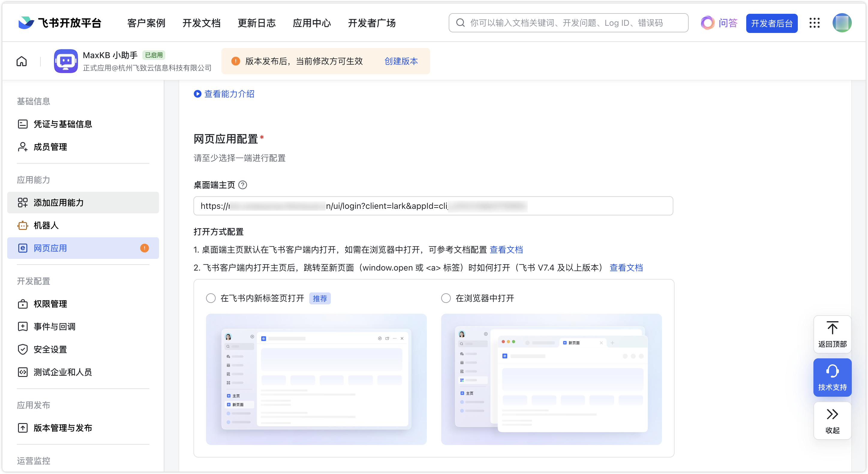Open the apps grid menu top right
Viewport: 868px width, 474px height.
tap(815, 23)
